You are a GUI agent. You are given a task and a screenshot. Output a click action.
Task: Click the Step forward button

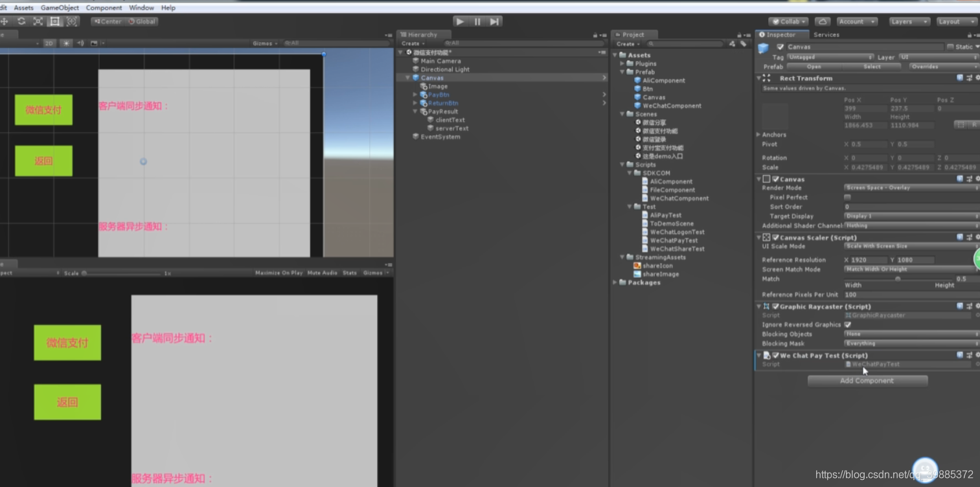494,21
